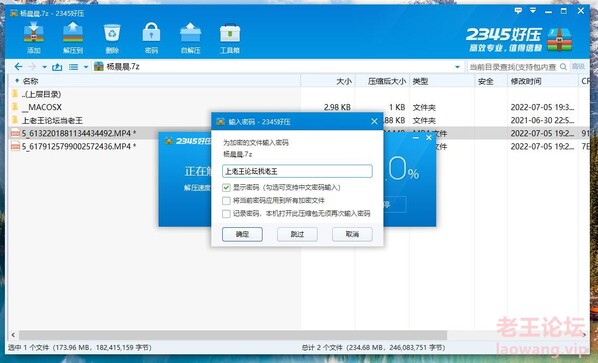Click the 2.98 KB size cell

tap(337, 108)
